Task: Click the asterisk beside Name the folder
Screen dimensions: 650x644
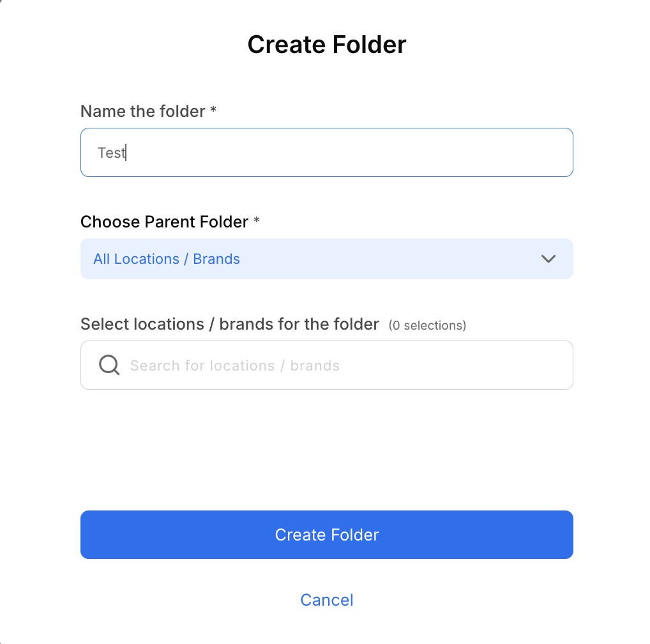Action: pos(213,111)
